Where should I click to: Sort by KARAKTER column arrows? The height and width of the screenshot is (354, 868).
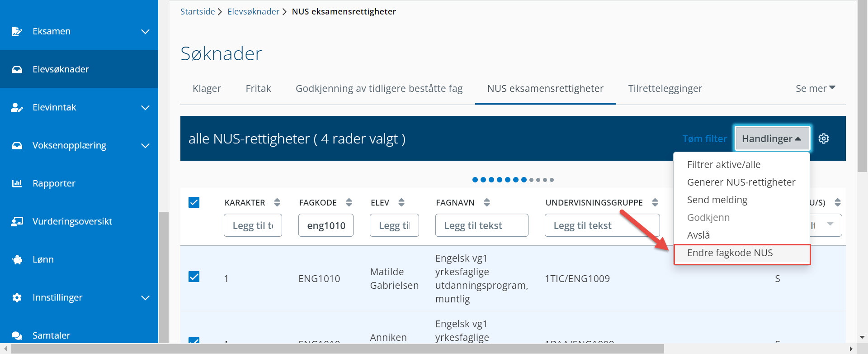coord(277,202)
